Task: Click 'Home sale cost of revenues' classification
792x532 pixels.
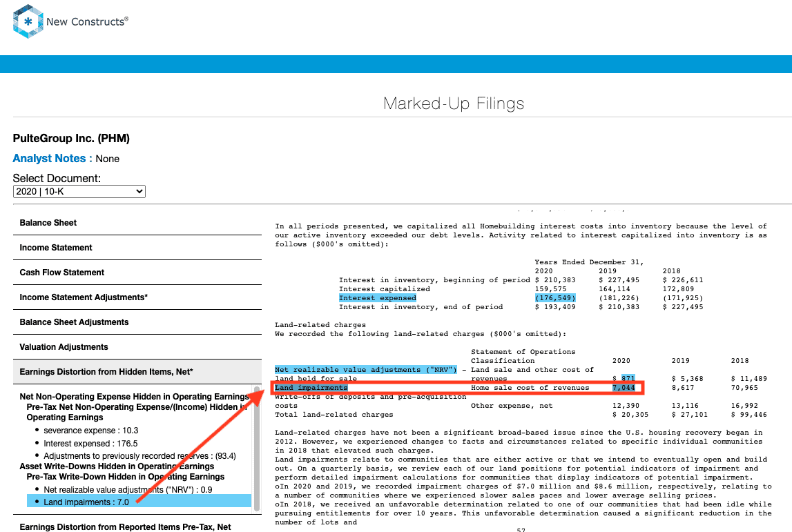Action: (x=530, y=388)
